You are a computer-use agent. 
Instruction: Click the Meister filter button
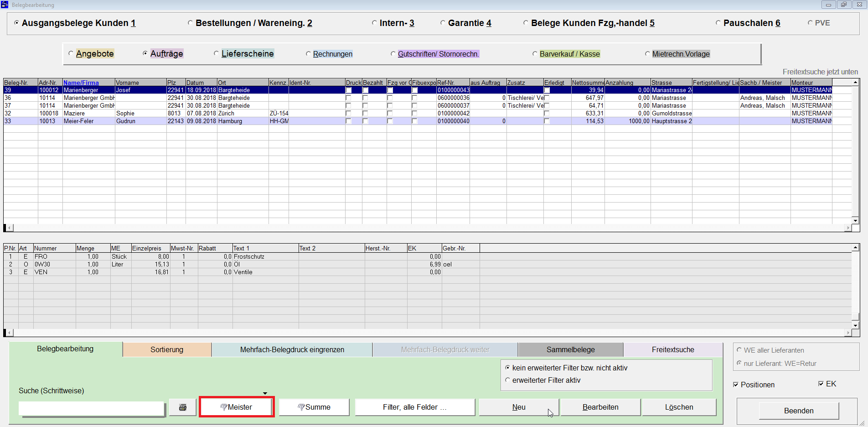[237, 407]
